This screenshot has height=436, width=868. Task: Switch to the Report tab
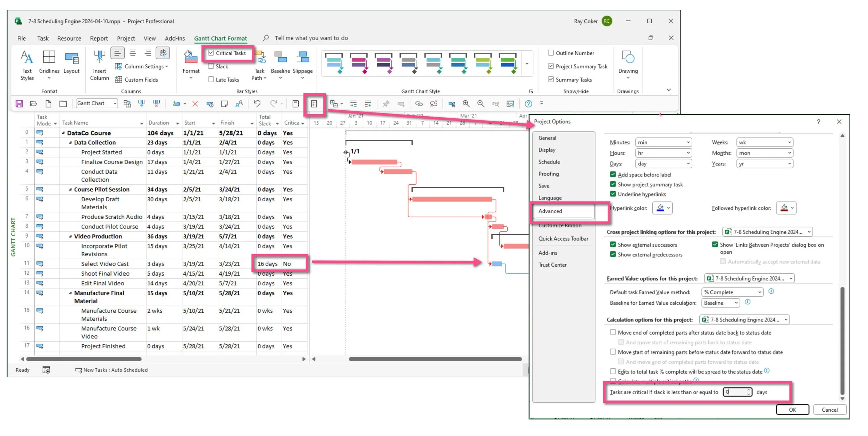coord(99,38)
